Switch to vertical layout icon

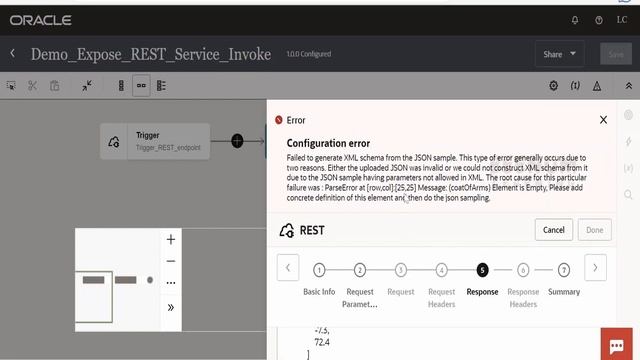pyautogui.click(x=121, y=86)
